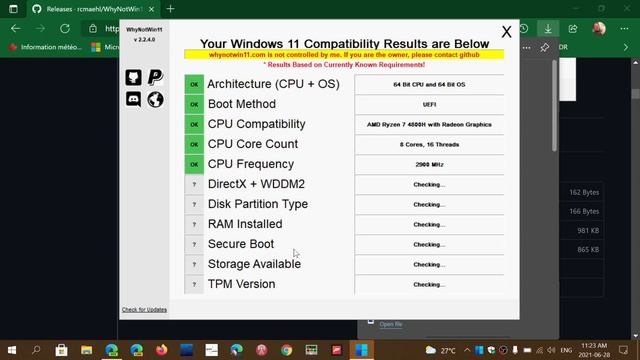Screen dimensions: 640x360
Task: Click question mark badge for TPM Version
Action: [194, 284]
